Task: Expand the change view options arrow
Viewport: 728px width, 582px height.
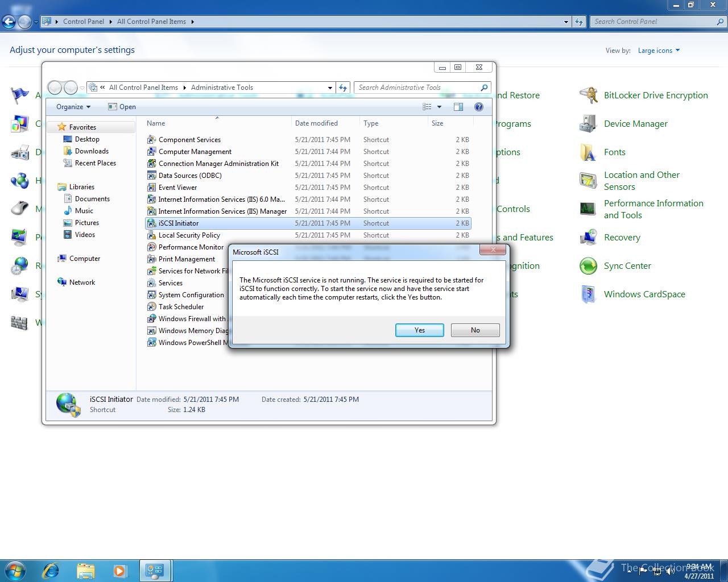Action: (439, 107)
